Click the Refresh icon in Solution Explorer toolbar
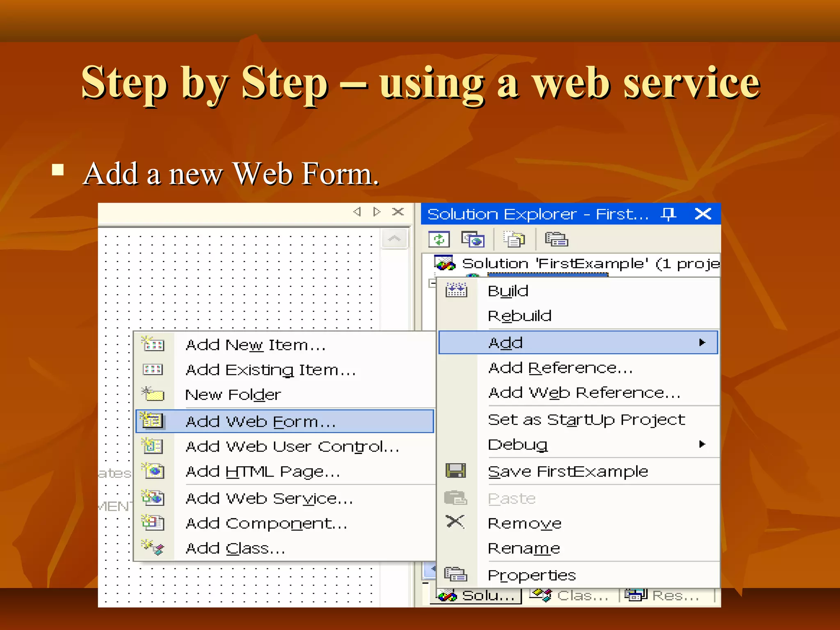Viewport: 840px width, 630px height. pyautogui.click(x=439, y=240)
